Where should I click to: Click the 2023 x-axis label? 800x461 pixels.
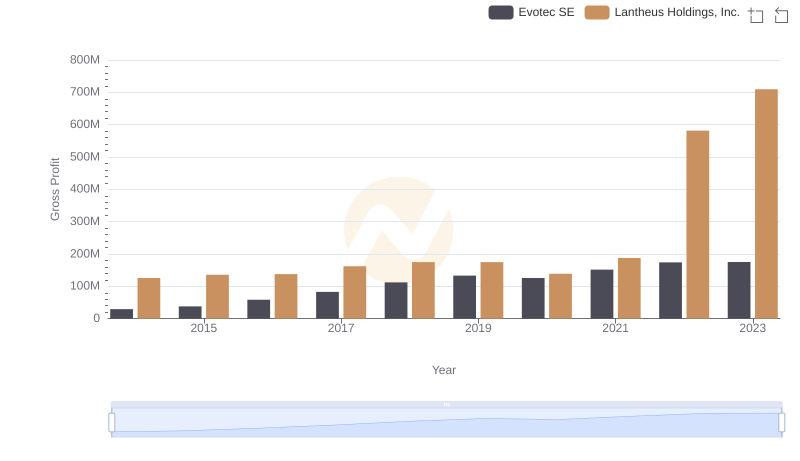click(753, 328)
